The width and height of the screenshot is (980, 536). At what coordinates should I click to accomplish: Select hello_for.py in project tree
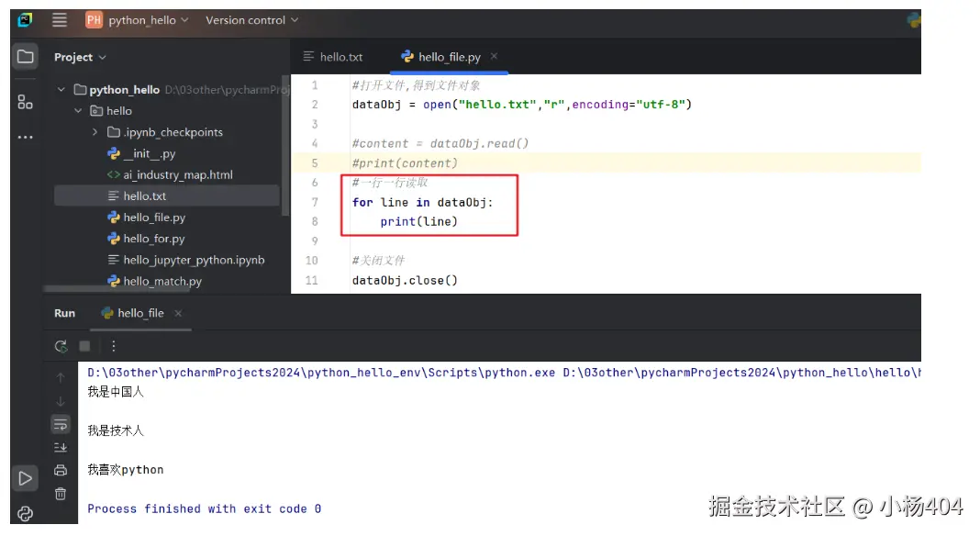click(154, 239)
